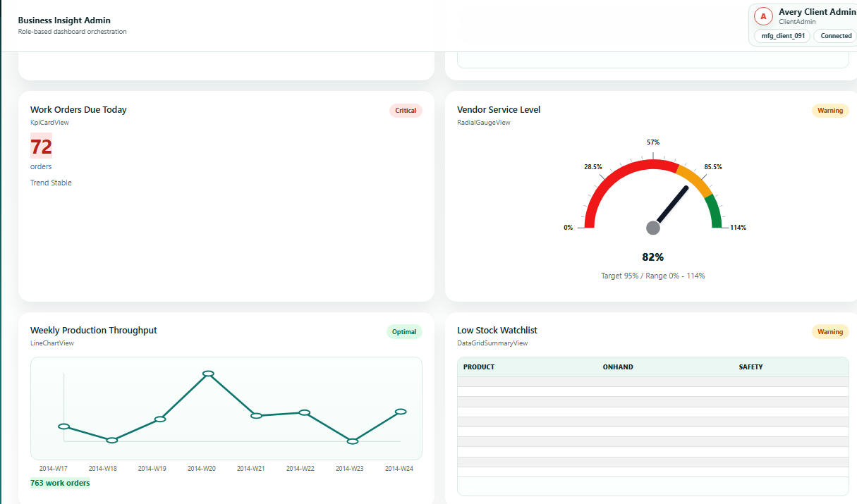Click the DataGridSummaryView subtitle

(492, 343)
